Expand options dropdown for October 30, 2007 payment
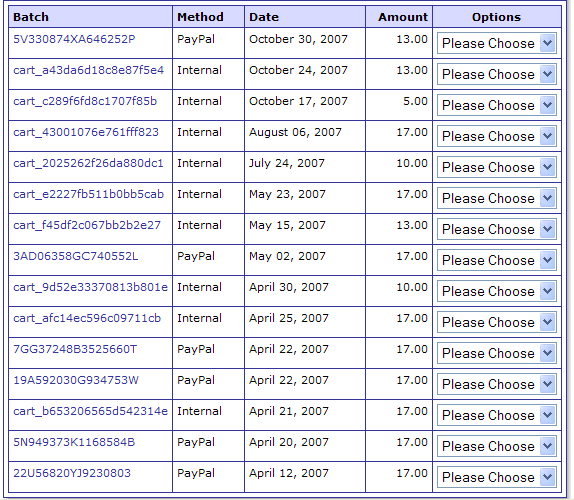Image resolution: width=574 pixels, height=500 pixels. point(497,43)
